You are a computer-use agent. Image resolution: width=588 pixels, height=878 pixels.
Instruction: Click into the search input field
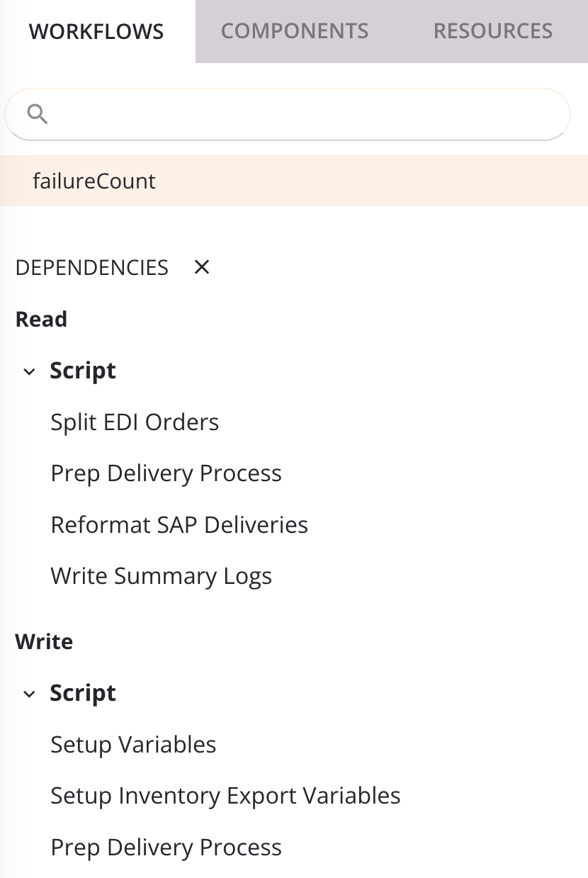click(x=283, y=113)
